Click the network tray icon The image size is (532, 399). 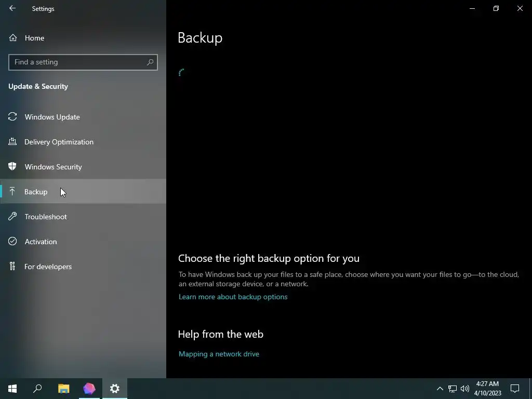pyautogui.click(x=453, y=389)
